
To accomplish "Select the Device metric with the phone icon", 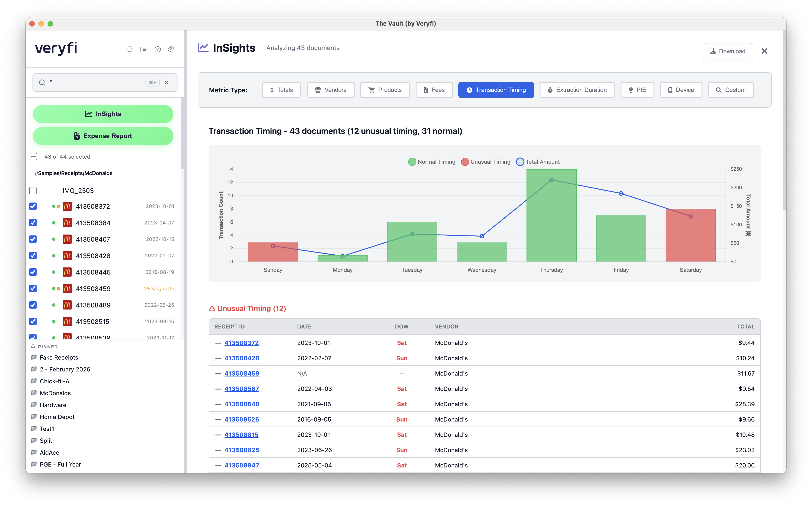I will click(681, 90).
